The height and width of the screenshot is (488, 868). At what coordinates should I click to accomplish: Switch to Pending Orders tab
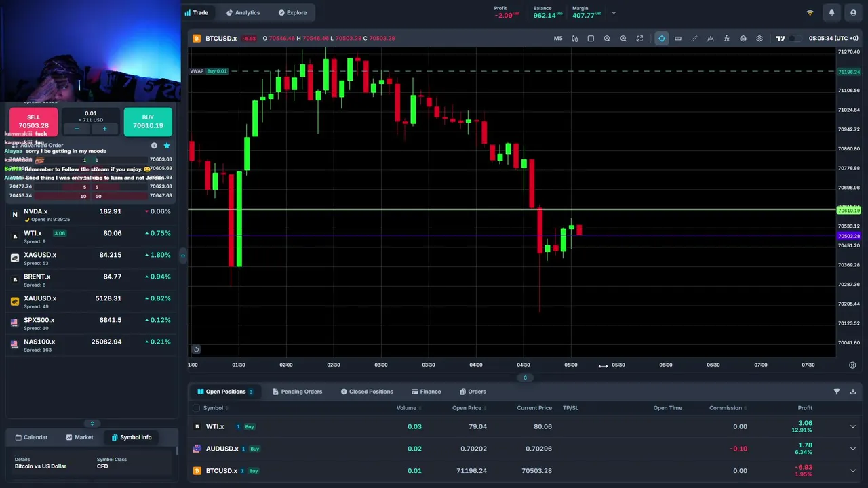(297, 392)
